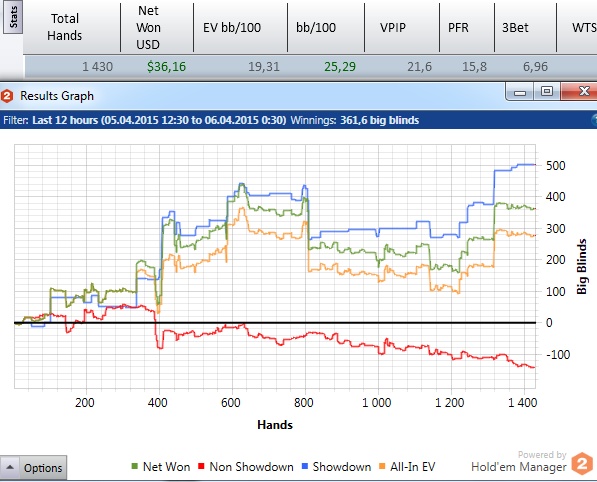This screenshot has width=597, height=482.
Task: Click the 500 big blinds axis label
Action: tap(555, 166)
